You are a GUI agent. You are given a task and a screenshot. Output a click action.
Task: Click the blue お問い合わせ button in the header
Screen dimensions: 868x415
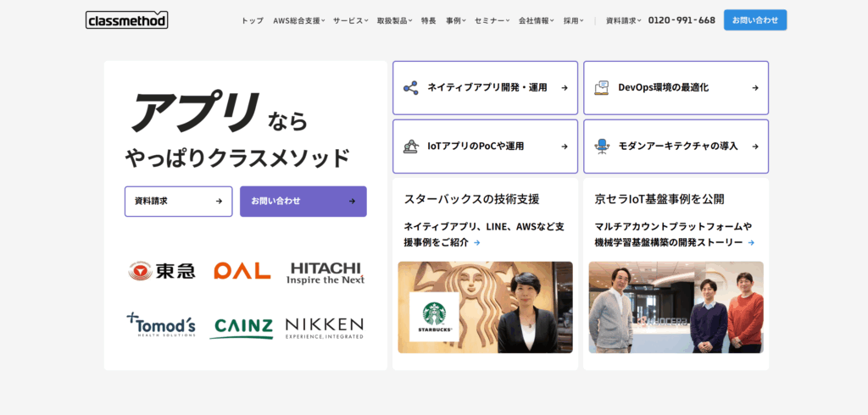click(755, 20)
